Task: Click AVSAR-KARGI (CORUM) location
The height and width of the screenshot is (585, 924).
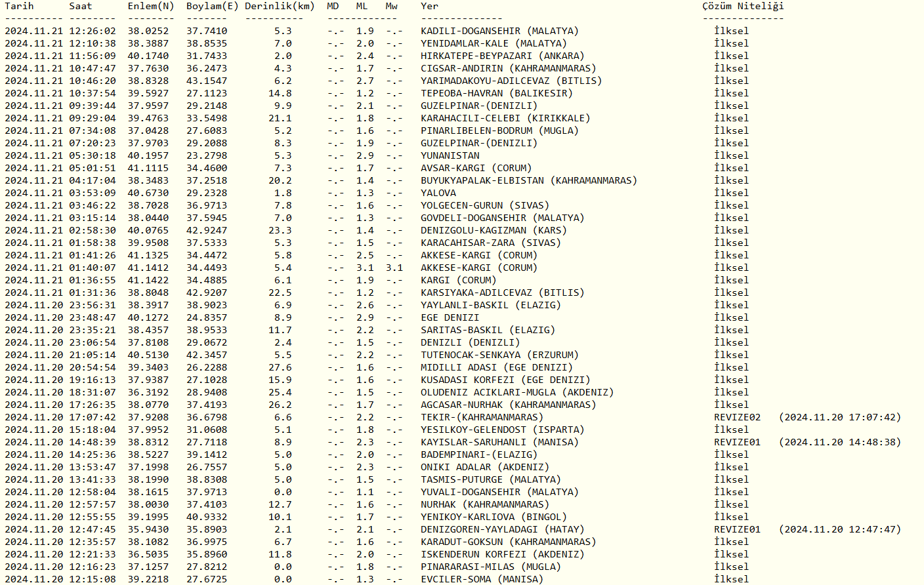Action: coord(476,168)
